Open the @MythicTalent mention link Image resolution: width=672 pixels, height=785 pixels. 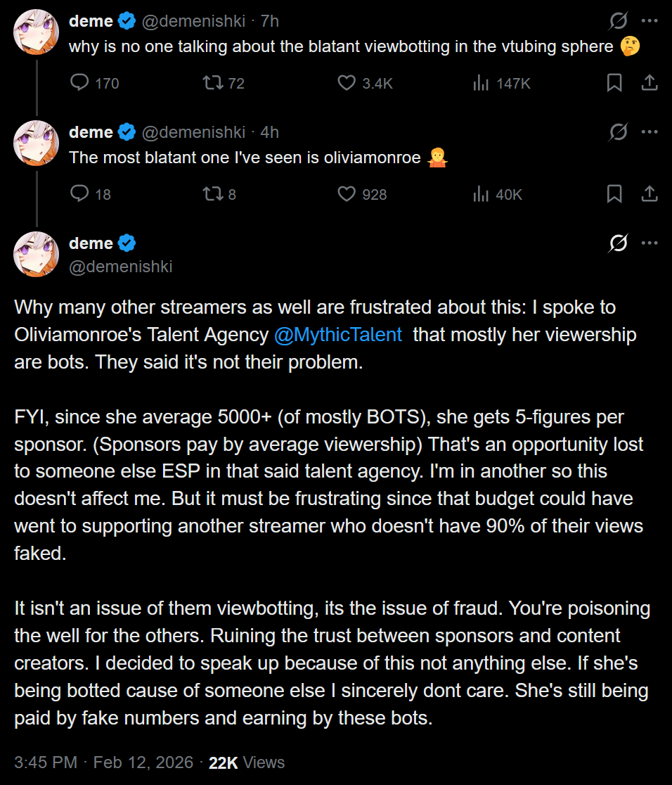(x=338, y=334)
